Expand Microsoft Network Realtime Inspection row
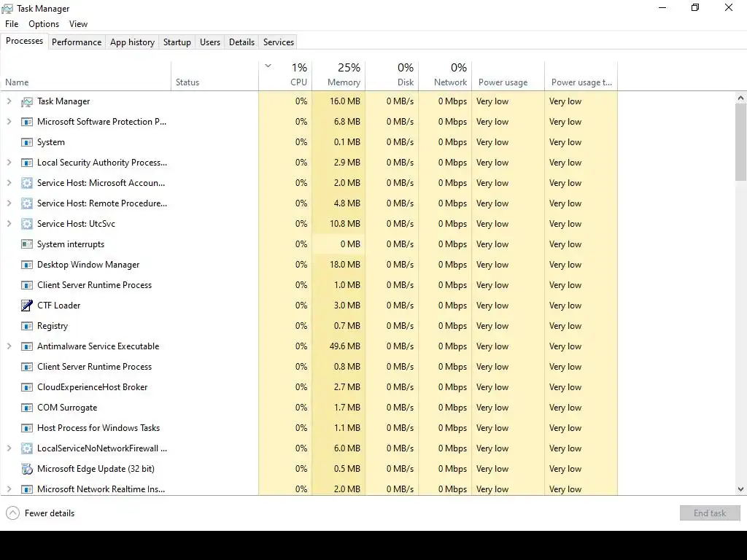 (x=9, y=489)
